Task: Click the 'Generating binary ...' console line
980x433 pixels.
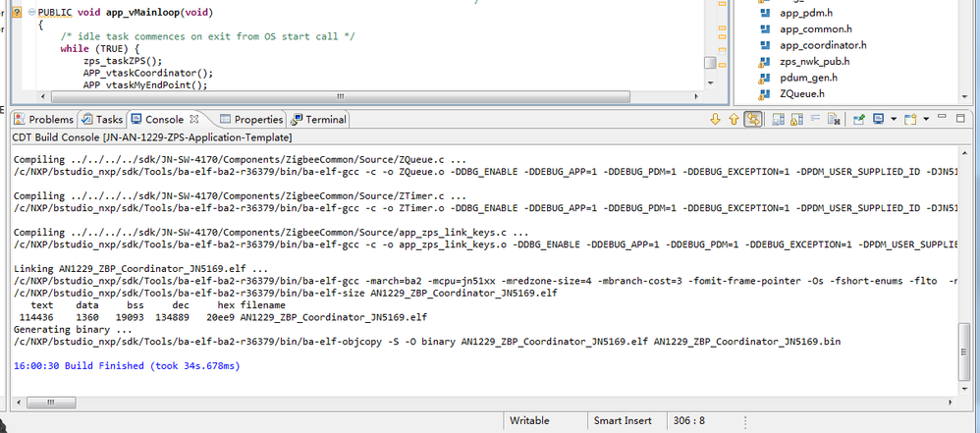Action: click(x=73, y=329)
